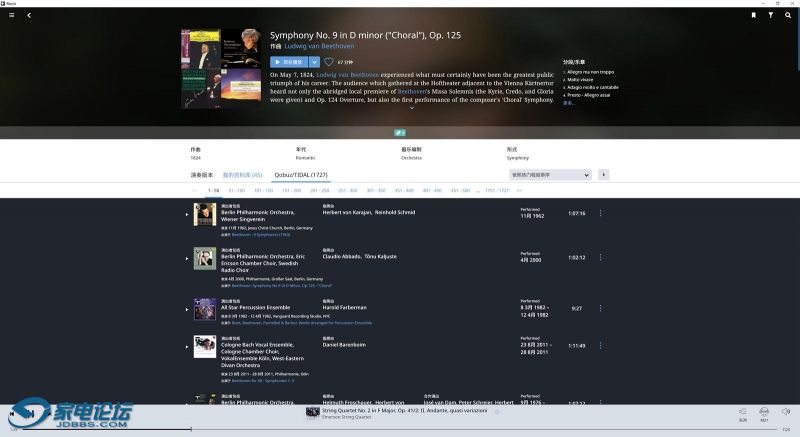This screenshot has height=437, width=800.
Task: Open the queue icon in playback bar
Action: (743, 411)
